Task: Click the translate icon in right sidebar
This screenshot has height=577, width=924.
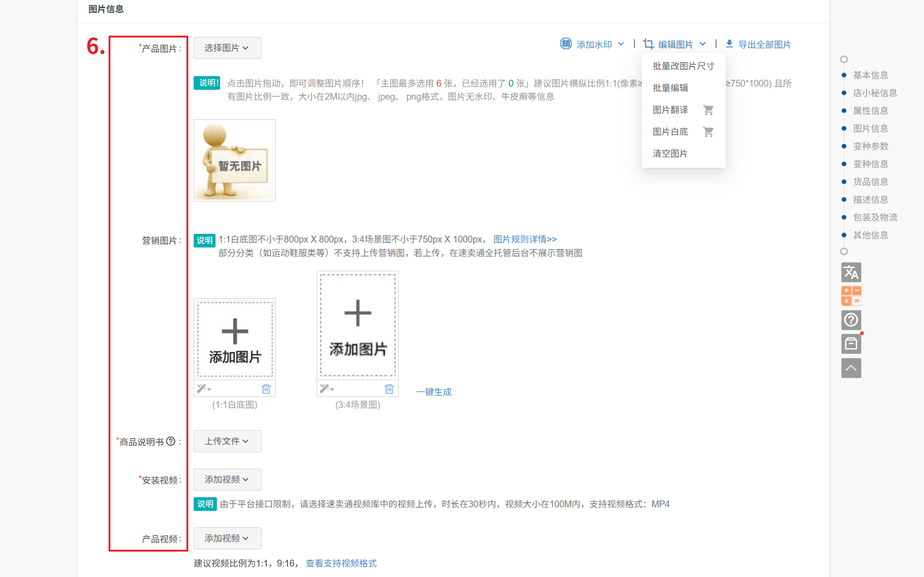Action: tap(851, 273)
